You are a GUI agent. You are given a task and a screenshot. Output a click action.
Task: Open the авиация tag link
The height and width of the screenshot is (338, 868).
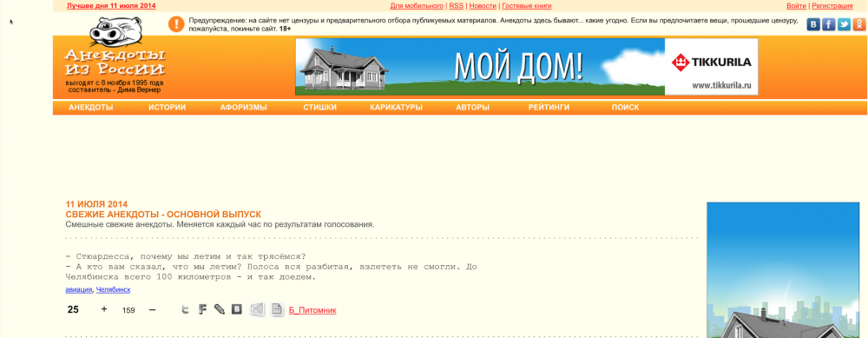(x=79, y=290)
